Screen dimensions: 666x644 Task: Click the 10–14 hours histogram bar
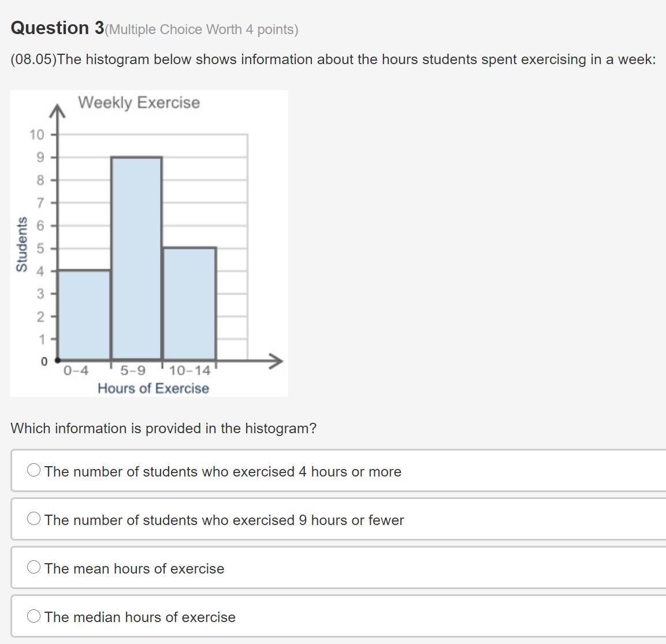[189, 303]
